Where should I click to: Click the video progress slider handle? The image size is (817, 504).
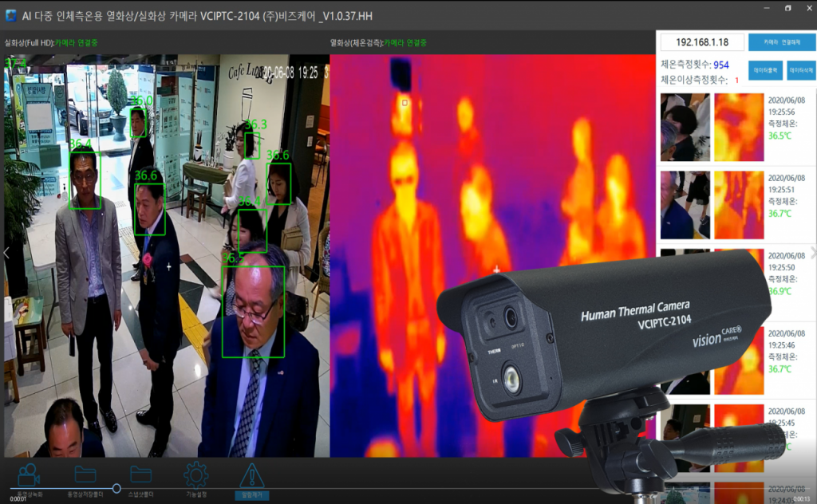pos(116,488)
